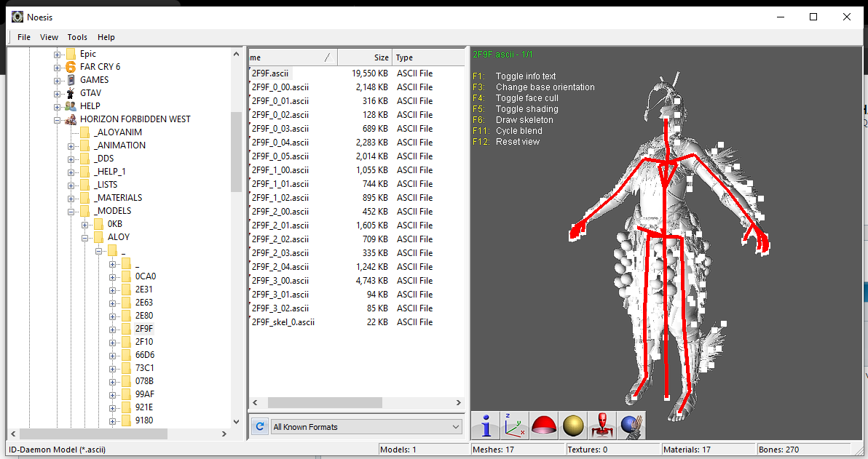The width and height of the screenshot is (868, 459).
Task: Select file 2F9F_skel_0.ascii
Action: point(283,322)
